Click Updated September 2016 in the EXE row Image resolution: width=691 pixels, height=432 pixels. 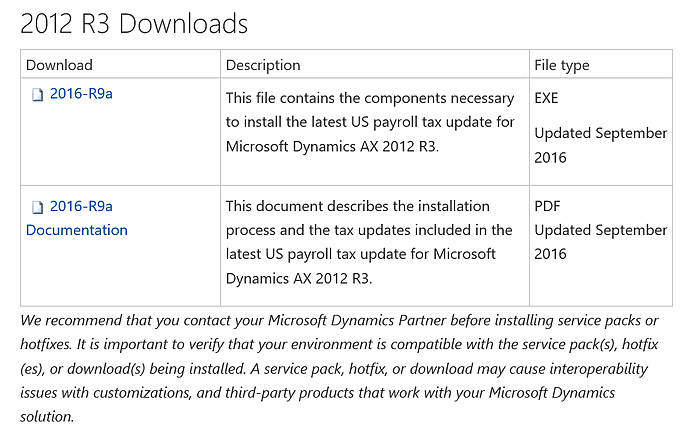click(601, 145)
